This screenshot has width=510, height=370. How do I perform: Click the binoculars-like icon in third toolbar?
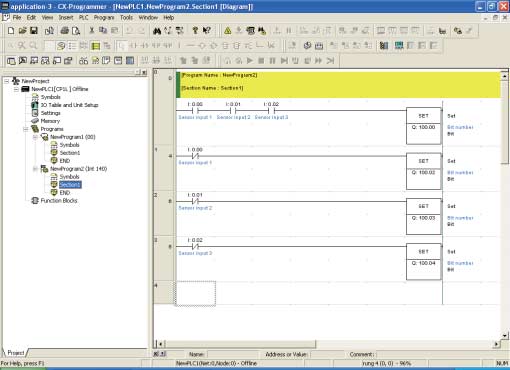pyautogui.click(x=83, y=61)
